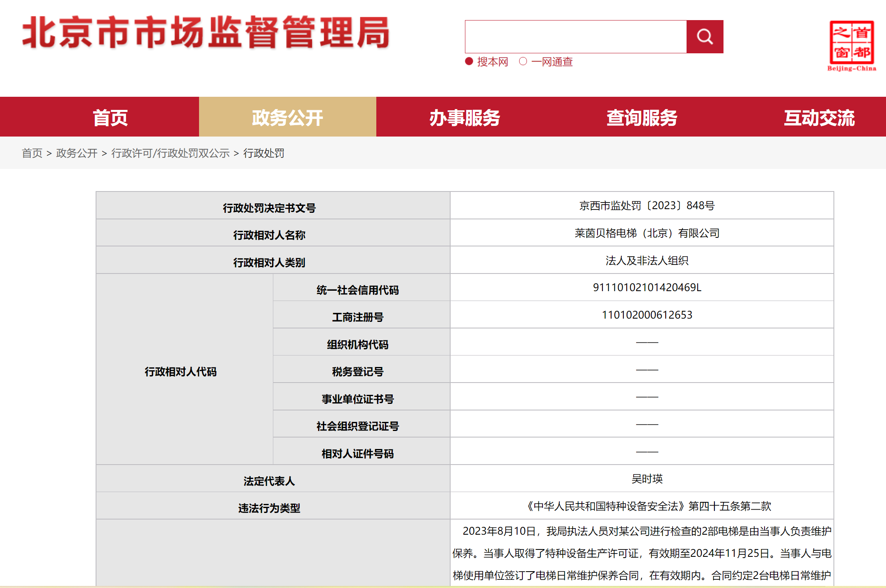Select the 搜本网 radio option
Viewport: 886px width, 588px height.
click(x=469, y=62)
